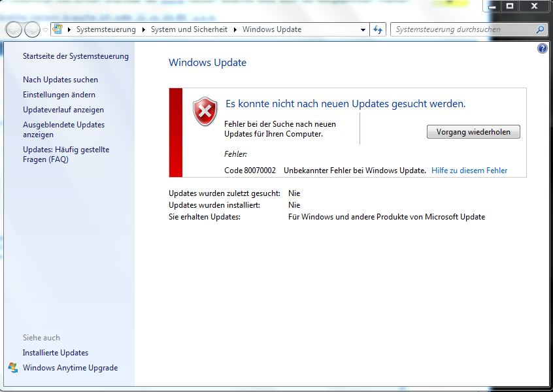Viewport: 553px width, 392px height.
Task: Click the Windows Anytime Upgrade flag icon
Action: click(x=12, y=368)
